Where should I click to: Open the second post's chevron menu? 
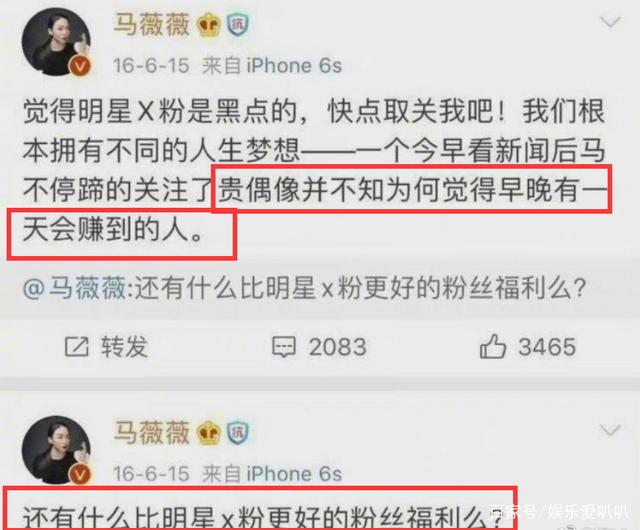tap(610, 430)
